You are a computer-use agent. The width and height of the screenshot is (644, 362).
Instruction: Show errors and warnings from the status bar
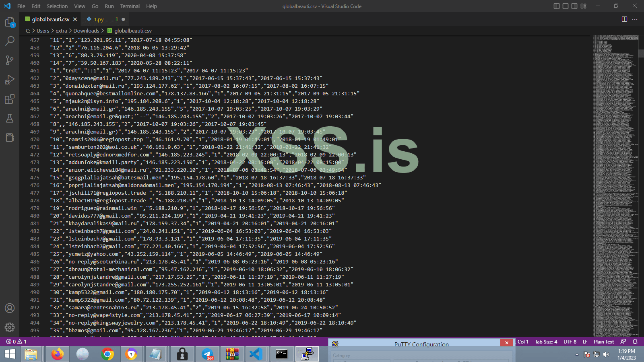[16, 341]
